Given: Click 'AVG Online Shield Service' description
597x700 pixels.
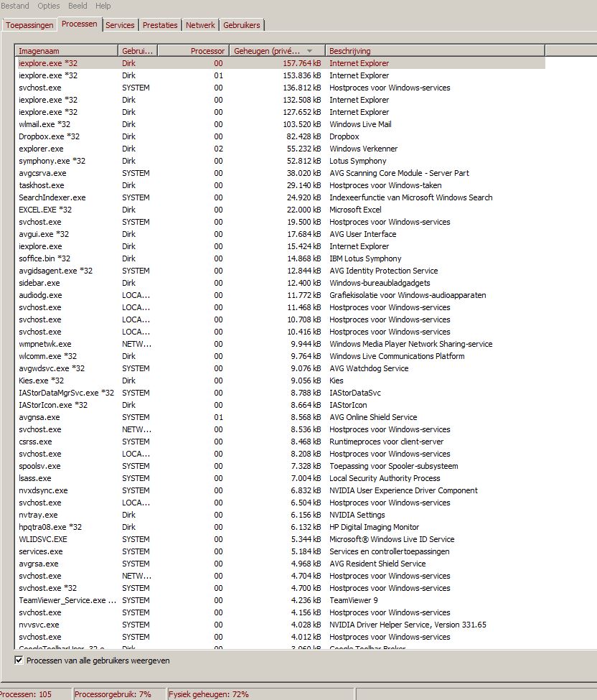Looking at the screenshot, I should pos(373,417).
